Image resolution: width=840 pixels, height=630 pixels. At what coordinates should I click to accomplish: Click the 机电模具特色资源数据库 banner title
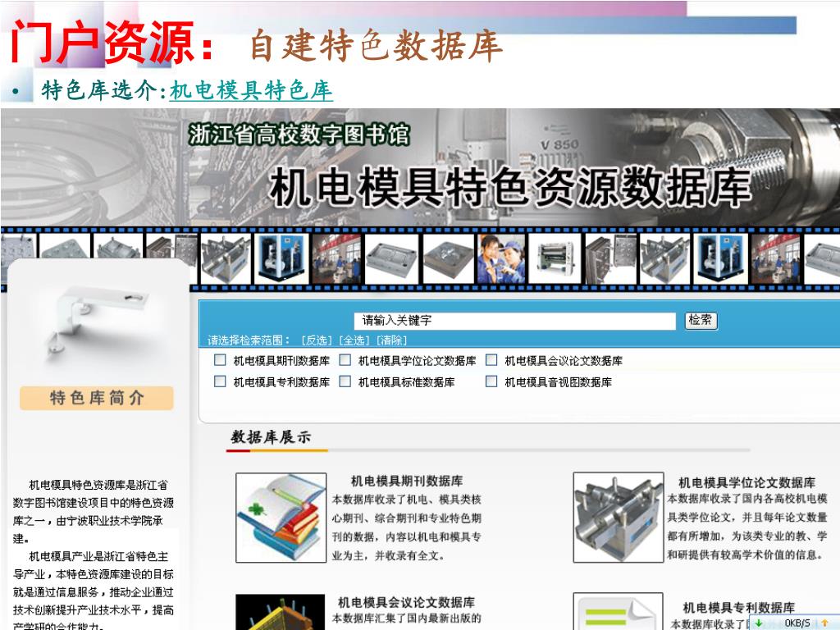click(509, 187)
